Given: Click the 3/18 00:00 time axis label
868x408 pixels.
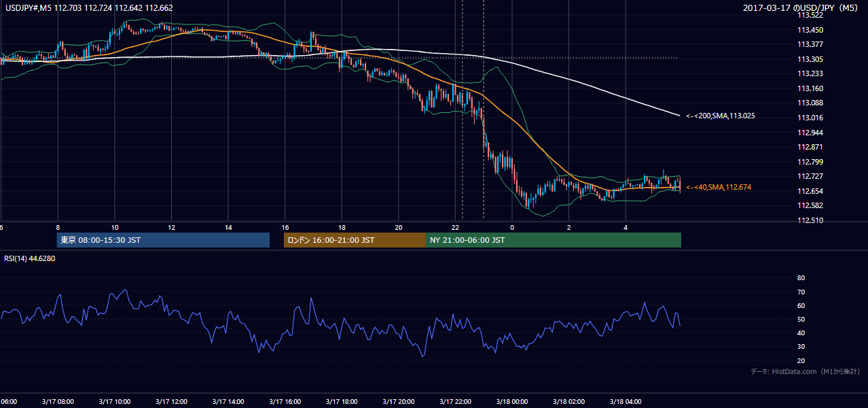Looking at the screenshot, I should pyautogui.click(x=512, y=401).
